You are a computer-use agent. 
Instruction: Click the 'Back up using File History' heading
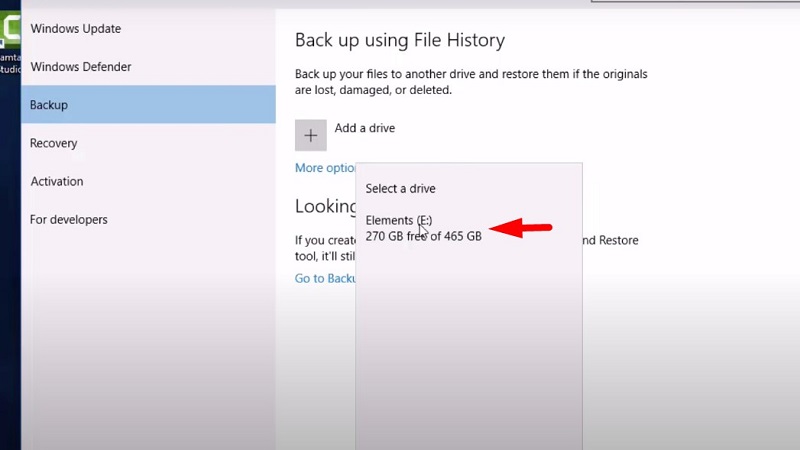(x=400, y=41)
